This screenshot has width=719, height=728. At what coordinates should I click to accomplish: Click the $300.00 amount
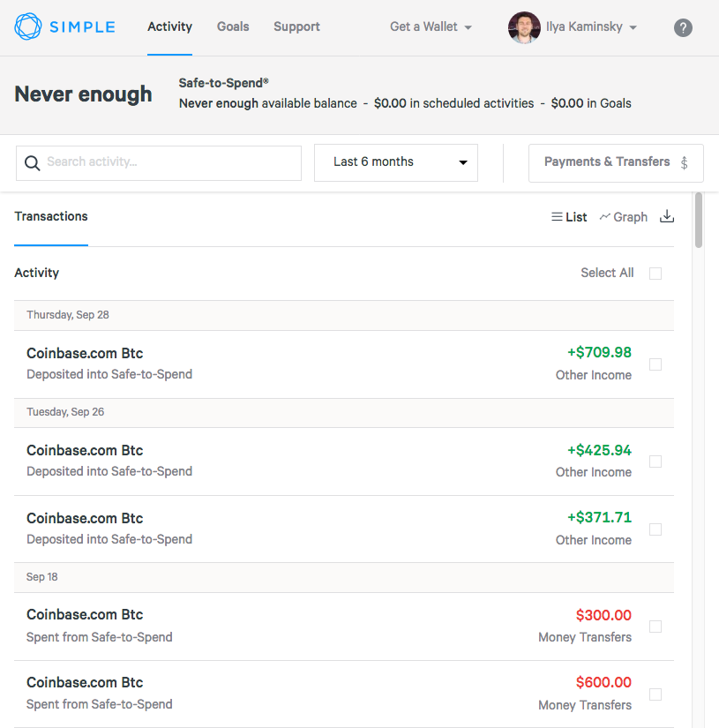(603, 615)
